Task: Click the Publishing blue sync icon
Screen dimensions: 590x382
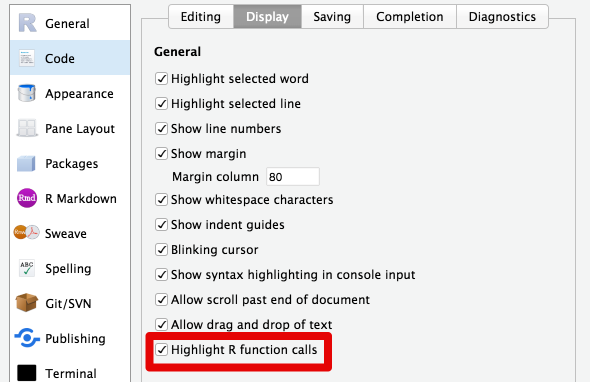Action: (x=27, y=338)
